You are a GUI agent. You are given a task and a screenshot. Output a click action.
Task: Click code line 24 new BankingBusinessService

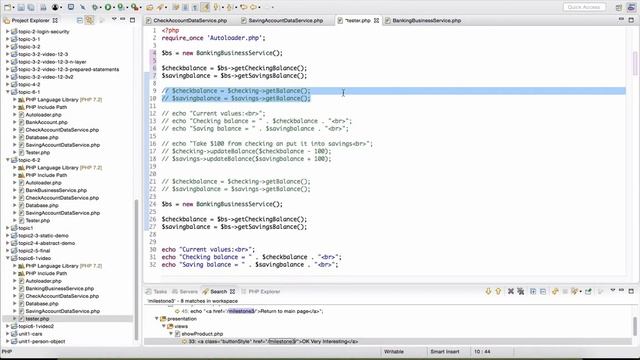222,204
